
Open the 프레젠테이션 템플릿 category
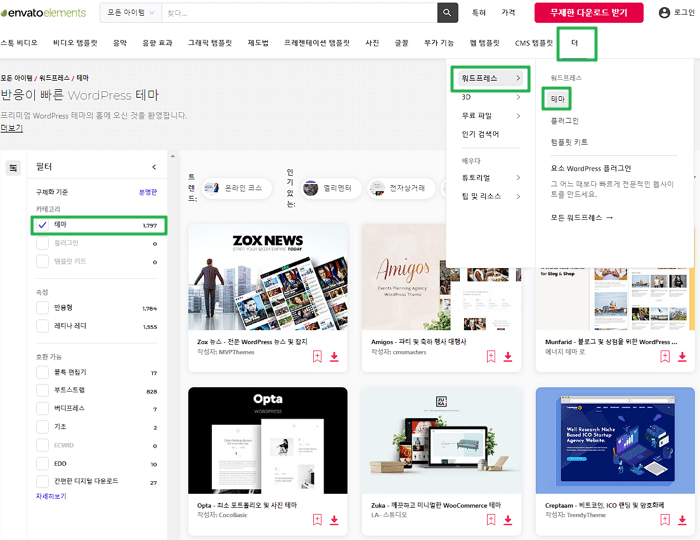pos(317,43)
